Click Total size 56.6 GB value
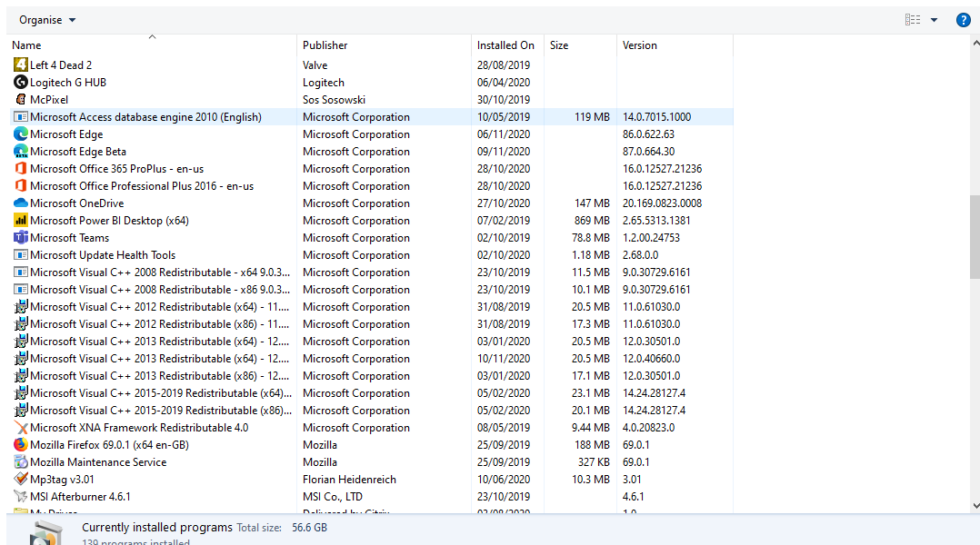This screenshot has height=545, width=980. pos(309,528)
